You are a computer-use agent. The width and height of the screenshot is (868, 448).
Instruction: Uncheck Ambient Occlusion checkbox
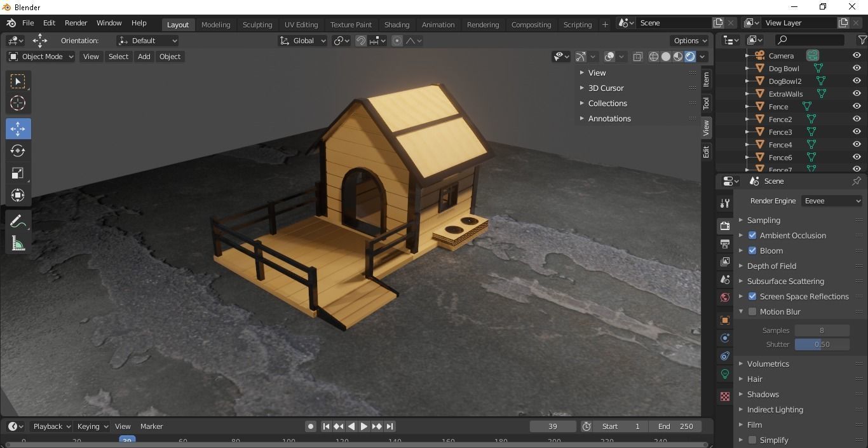752,235
